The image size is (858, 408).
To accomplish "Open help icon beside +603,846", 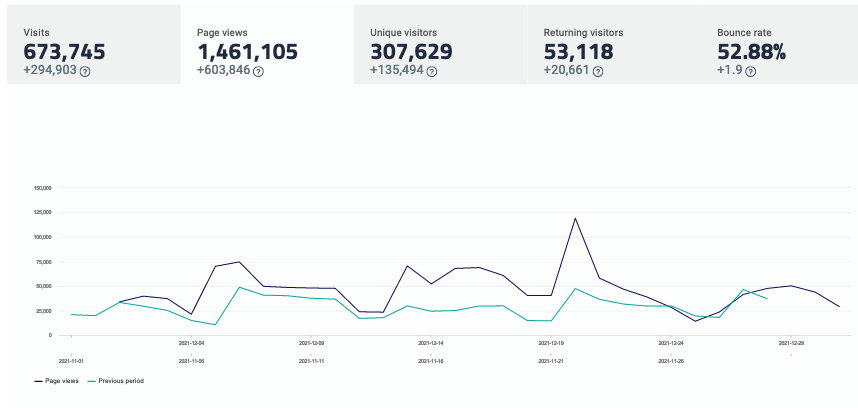I will pos(258,71).
